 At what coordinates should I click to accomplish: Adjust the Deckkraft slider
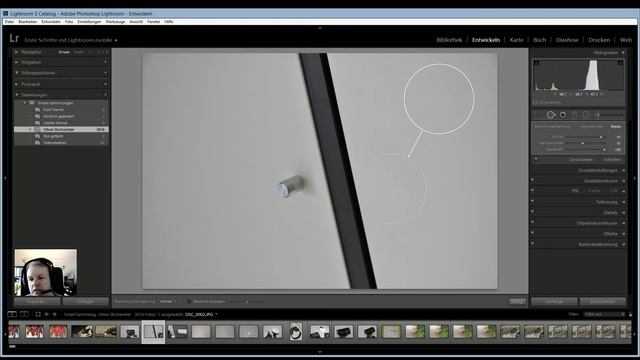click(604, 149)
